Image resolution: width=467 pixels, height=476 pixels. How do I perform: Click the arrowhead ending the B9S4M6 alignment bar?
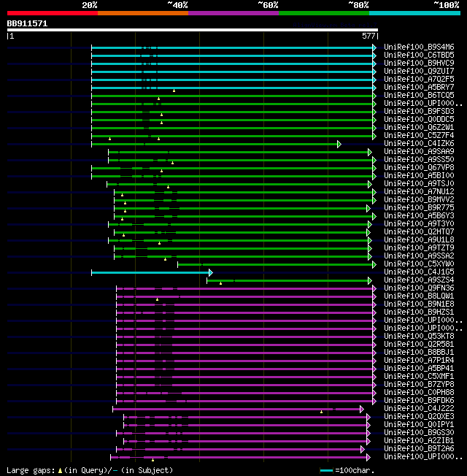(374, 47)
